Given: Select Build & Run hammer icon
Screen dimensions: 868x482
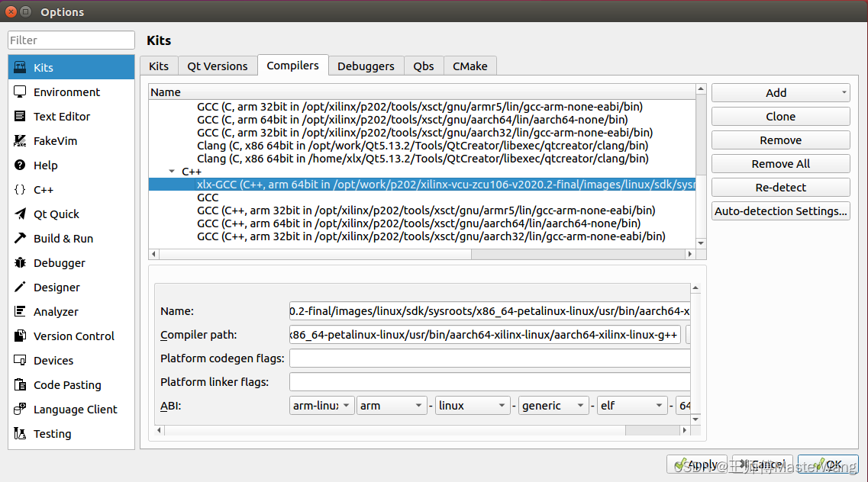Looking at the screenshot, I should pos(20,238).
